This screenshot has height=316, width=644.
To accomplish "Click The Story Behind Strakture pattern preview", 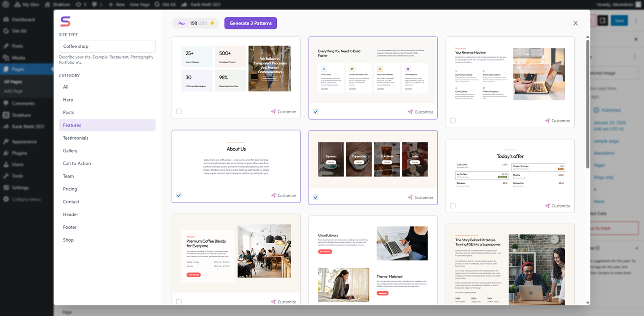I will click(x=510, y=265).
